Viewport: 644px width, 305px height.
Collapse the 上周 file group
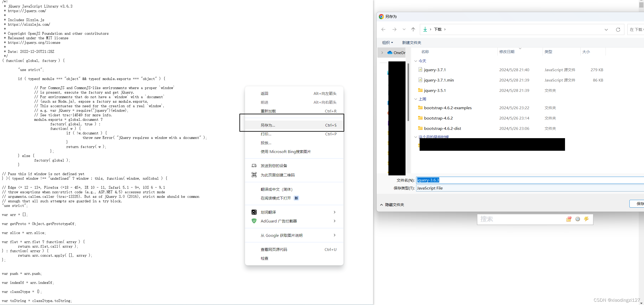416,99
